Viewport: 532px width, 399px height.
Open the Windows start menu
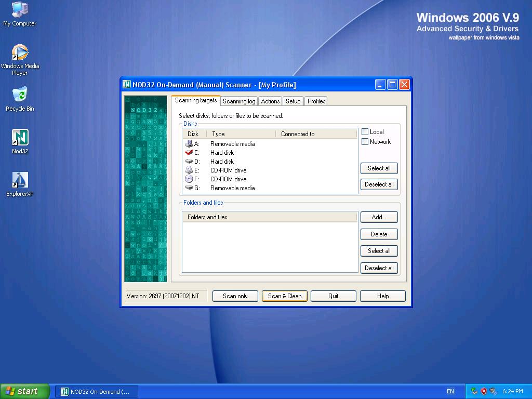pyautogui.click(x=24, y=392)
